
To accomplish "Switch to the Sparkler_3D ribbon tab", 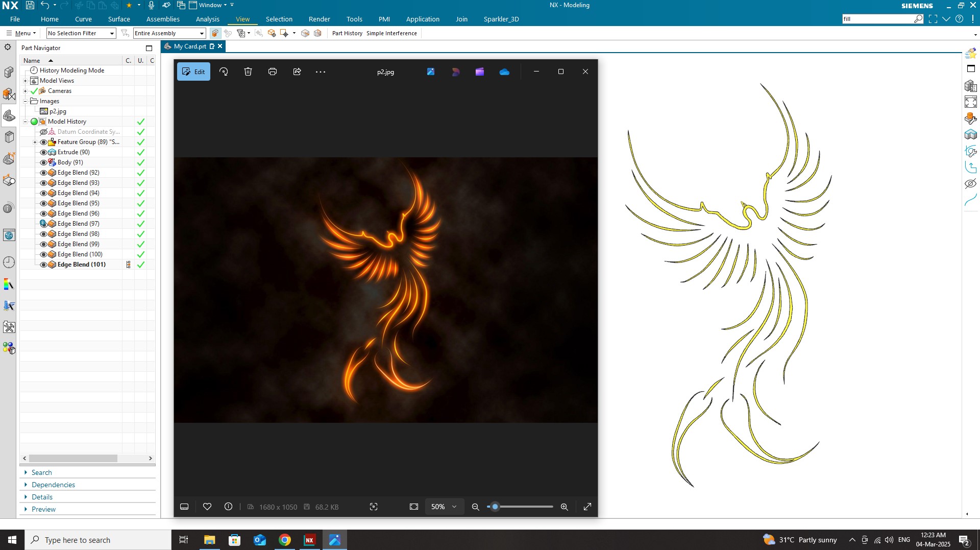I will (x=501, y=19).
